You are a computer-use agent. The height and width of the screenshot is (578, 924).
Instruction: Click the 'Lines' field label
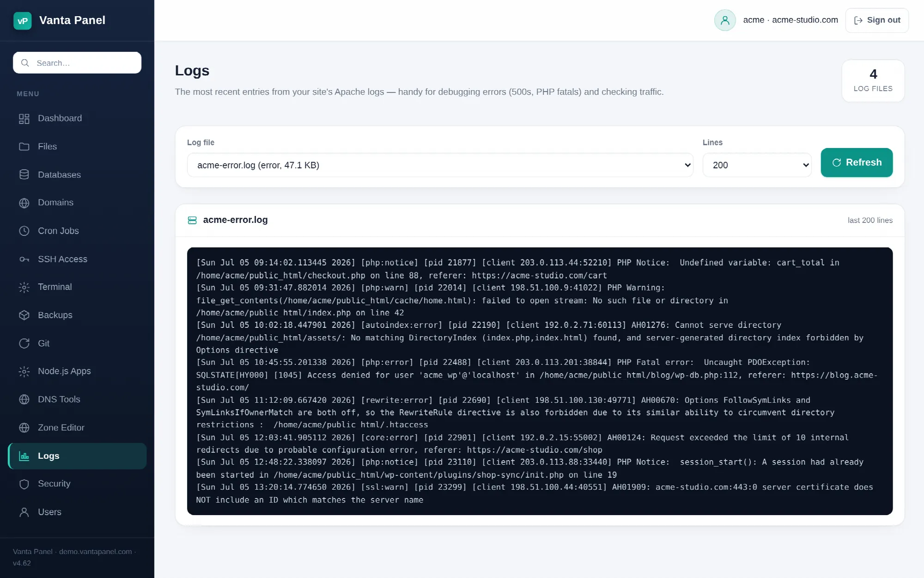(x=712, y=142)
